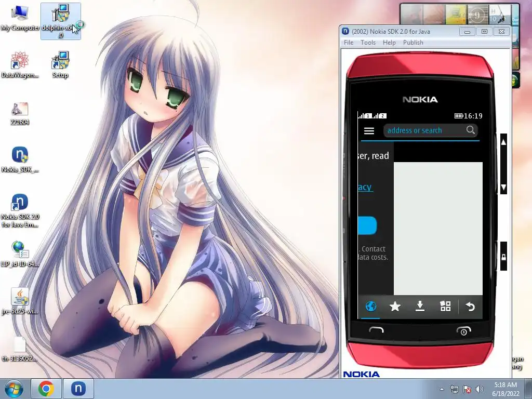
Task: Open the volume speaker tray icon
Action: pyautogui.click(x=480, y=389)
